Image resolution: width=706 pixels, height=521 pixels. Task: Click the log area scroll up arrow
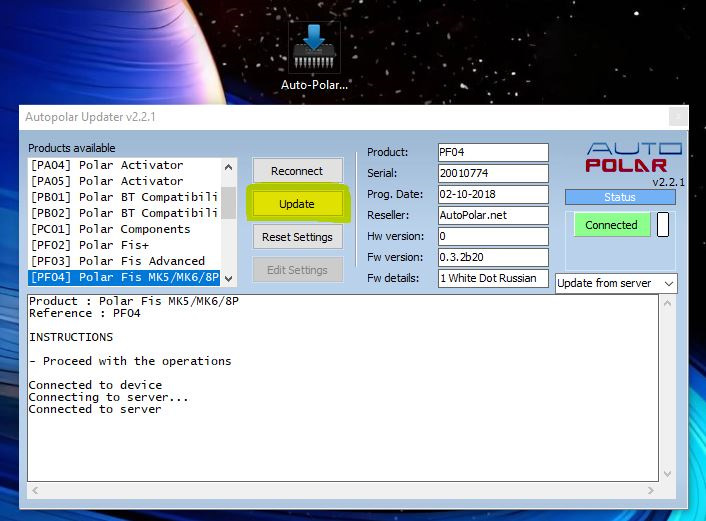tap(667, 304)
